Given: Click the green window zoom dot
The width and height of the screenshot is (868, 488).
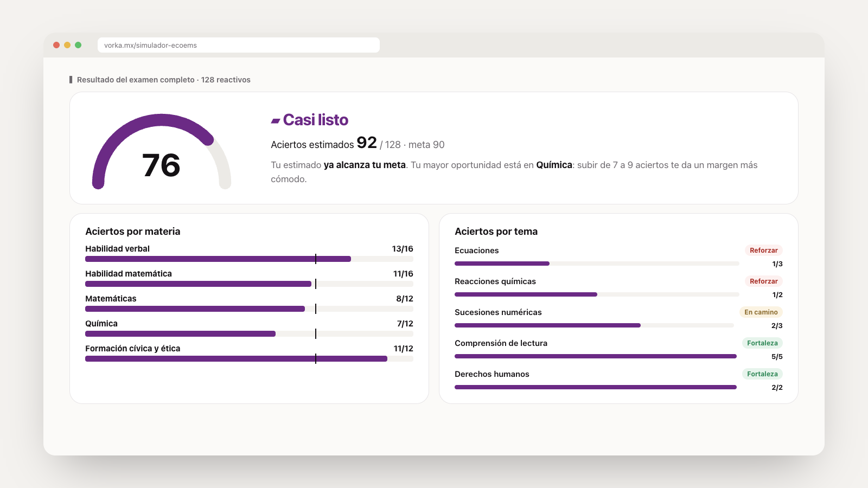Looking at the screenshot, I should pyautogui.click(x=78, y=45).
